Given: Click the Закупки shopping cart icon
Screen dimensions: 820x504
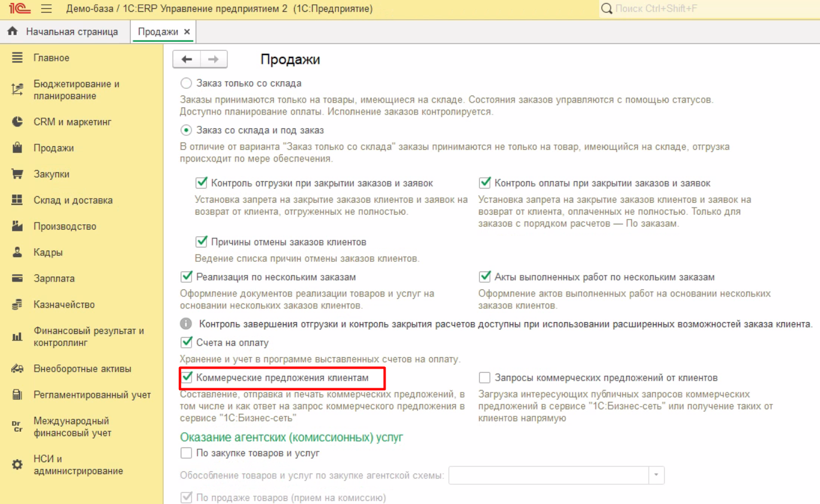Looking at the screenshot, I should pyautogui.click(x=17, y=174).
